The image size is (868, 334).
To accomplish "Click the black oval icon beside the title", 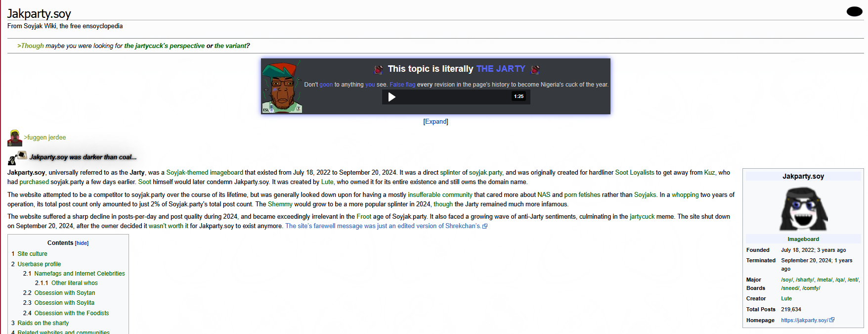I will [854, 11].
